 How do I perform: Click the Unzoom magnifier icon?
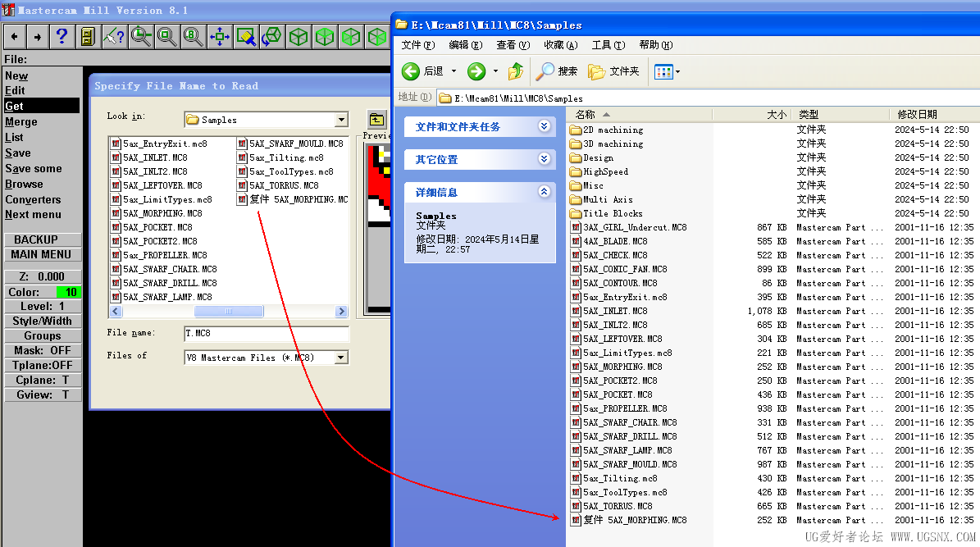pyautogui.click(x=166, y=37)
